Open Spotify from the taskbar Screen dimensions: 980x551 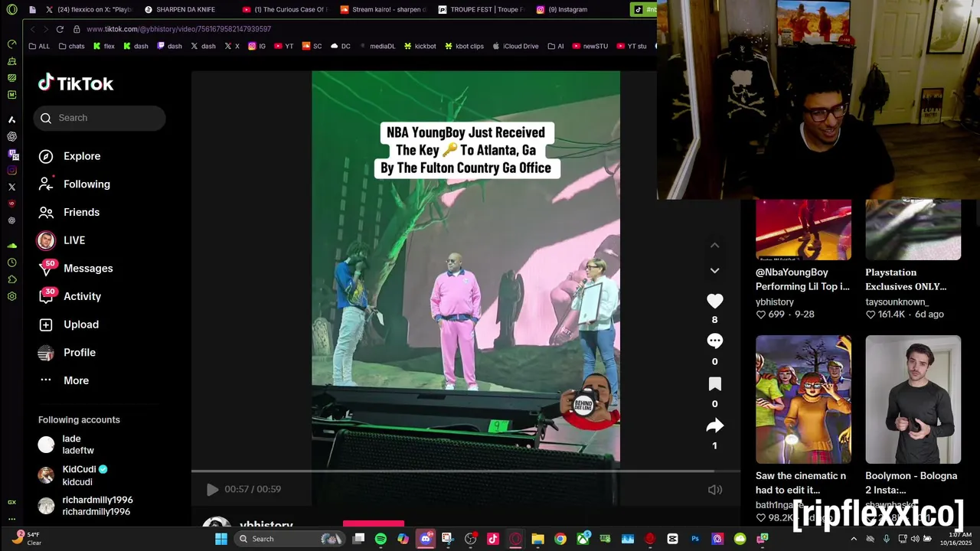[381, 539]
